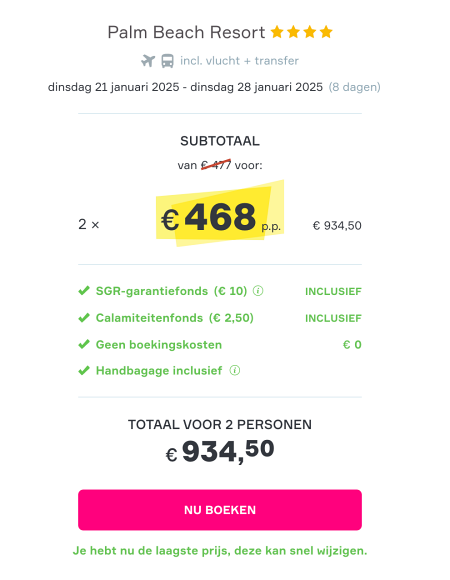Click the Handbagage inclusief green checkmark
The height and width of the screenshot is (580, 450).
(x=84, y=370)
